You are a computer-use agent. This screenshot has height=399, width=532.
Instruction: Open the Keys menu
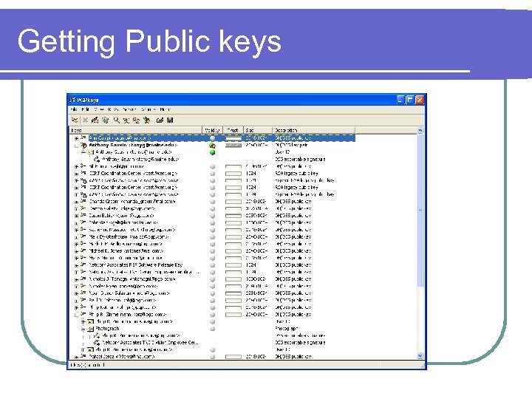coord(113,109)
